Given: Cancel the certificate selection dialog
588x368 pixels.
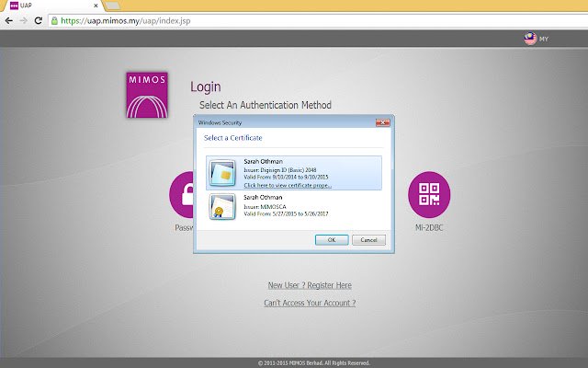Looking at the screenshot, I should tap(368, 240).
